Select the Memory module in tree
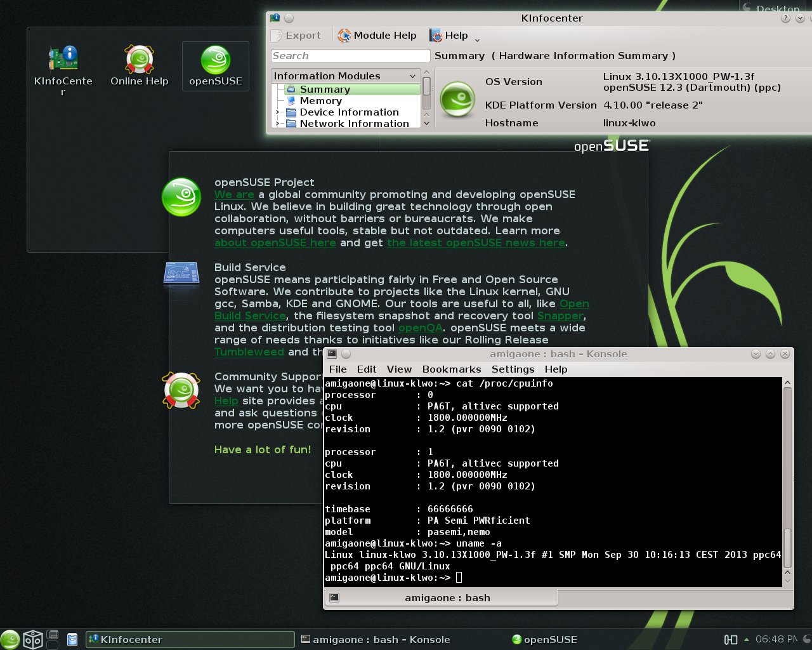This screenshot has height=650, width=812. (320, 101)
